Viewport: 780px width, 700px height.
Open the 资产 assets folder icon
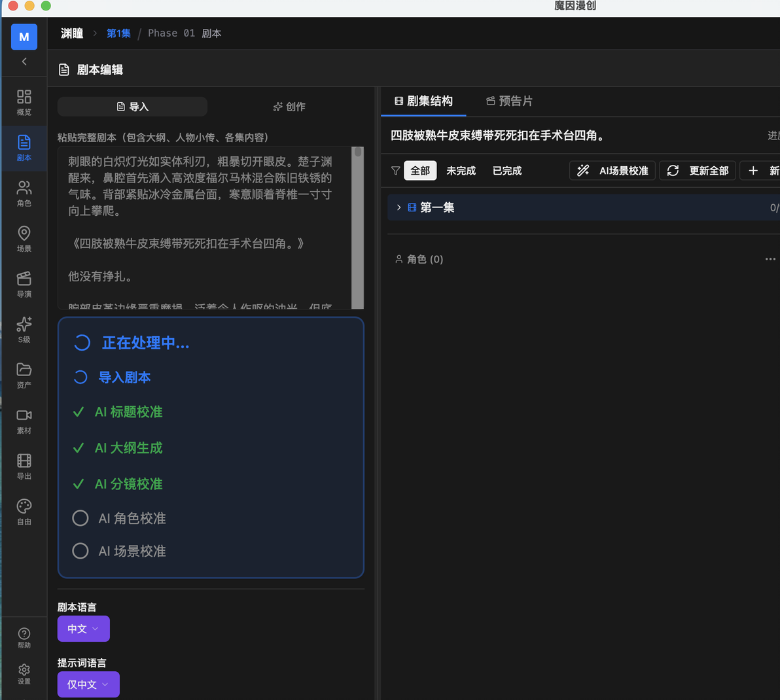click(x=24, y=376)
